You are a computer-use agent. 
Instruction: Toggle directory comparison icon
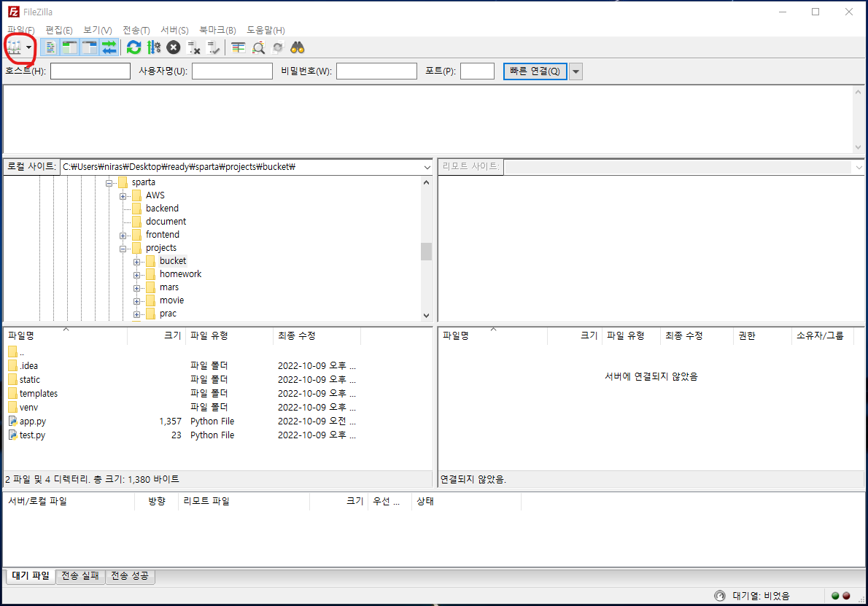click(x=258, y=47)
